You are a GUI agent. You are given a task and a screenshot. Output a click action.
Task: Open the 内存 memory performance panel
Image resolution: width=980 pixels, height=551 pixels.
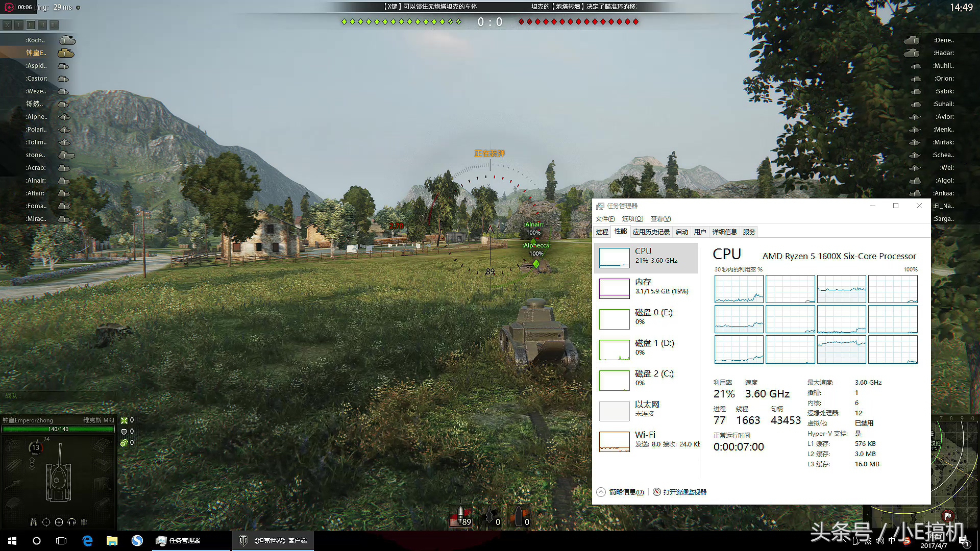coord(646,286)
